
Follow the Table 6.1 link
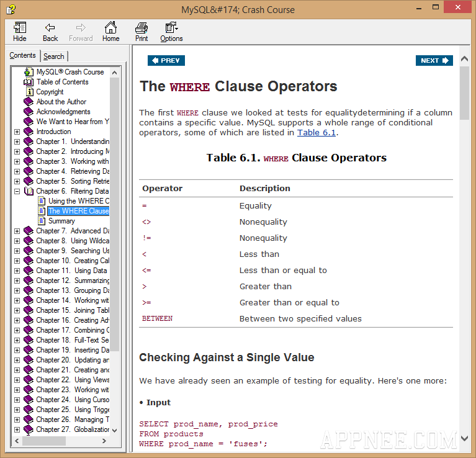317,133
